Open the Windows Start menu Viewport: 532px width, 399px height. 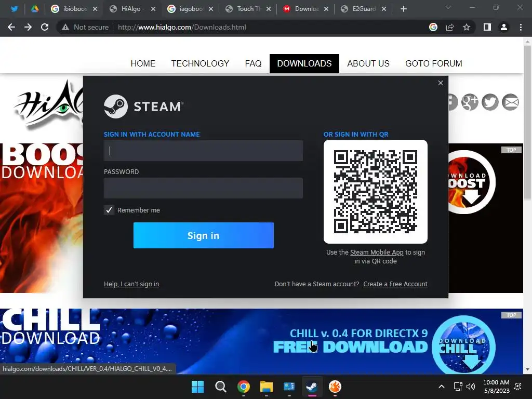pos(197,387)
